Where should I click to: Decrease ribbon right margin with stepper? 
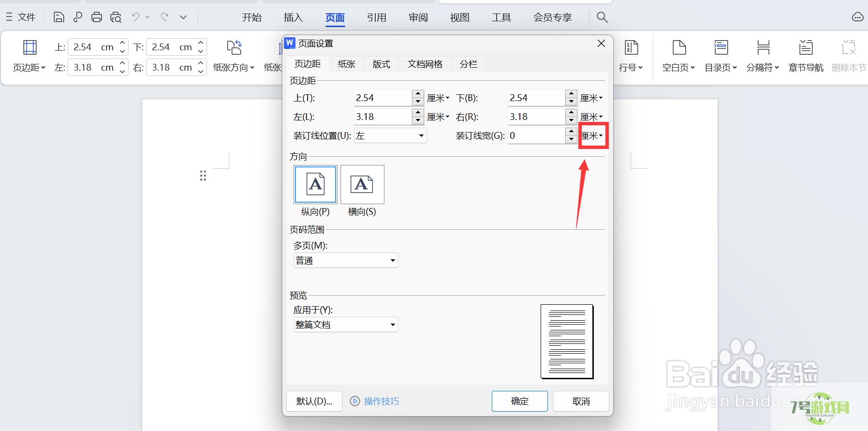click(x=201, y=72)
